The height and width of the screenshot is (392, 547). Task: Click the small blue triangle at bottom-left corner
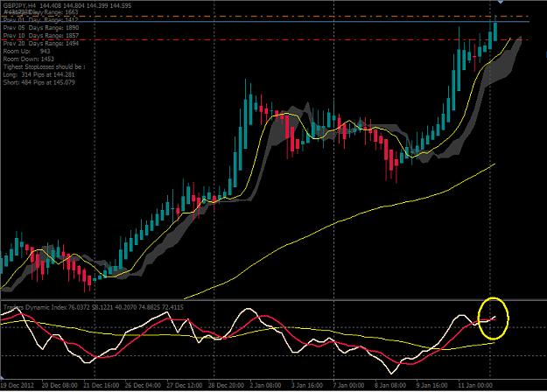[2, 378]
